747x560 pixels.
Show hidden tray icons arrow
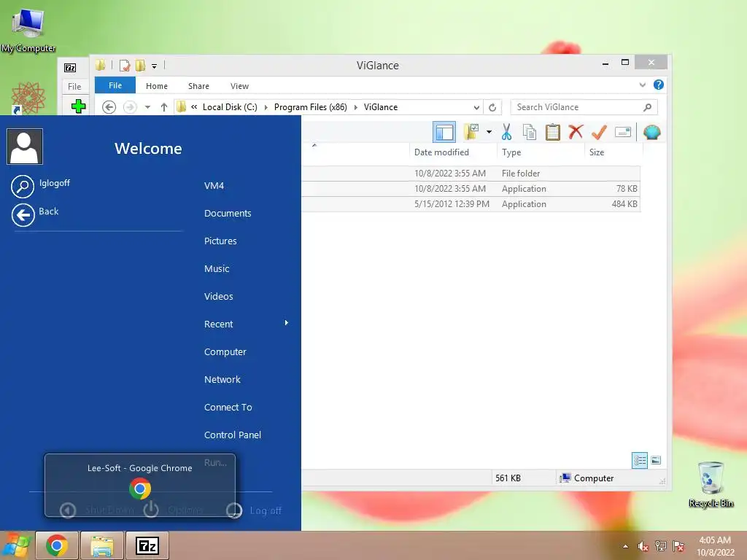625,546
